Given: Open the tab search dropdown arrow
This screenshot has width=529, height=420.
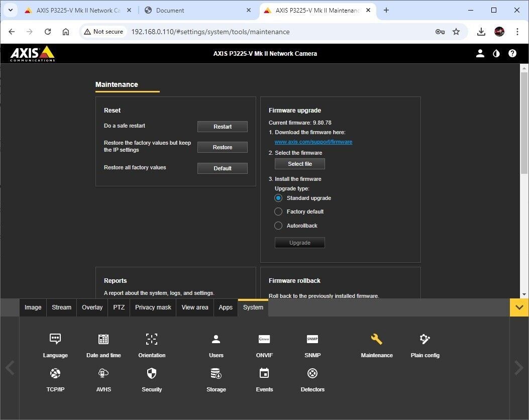Looking at the screenshot, I should click(x=11, y=10).
